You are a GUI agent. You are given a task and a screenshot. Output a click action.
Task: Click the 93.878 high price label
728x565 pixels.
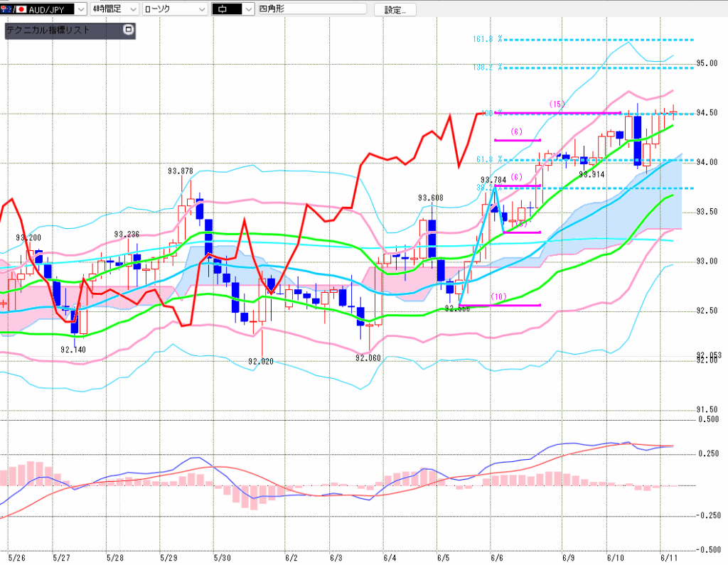tap(180, 171)
